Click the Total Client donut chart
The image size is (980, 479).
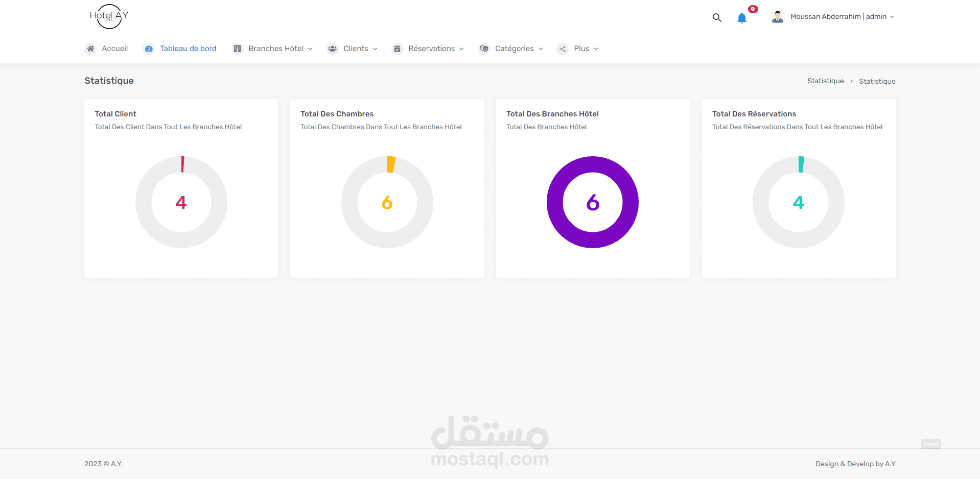click(181, 202)
